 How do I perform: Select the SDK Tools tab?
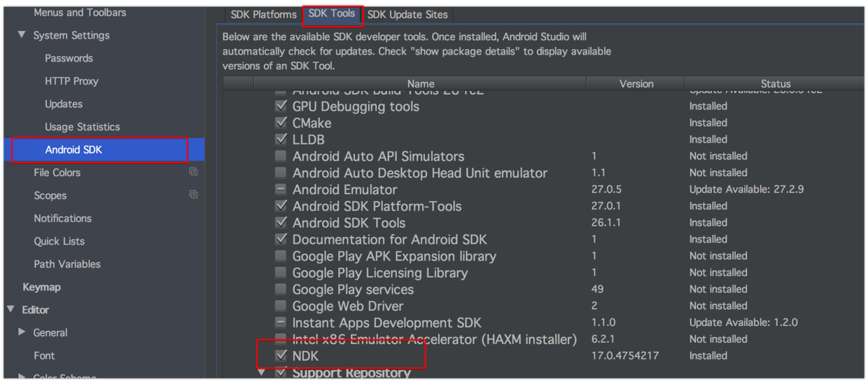click(x=332, y=14)
